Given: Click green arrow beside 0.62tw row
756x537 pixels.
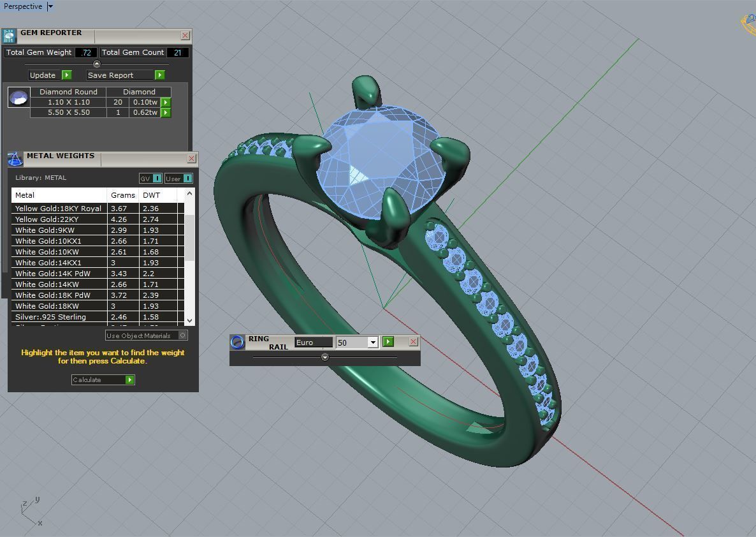Looking at the screenshot, I should (x=165, y=112).
